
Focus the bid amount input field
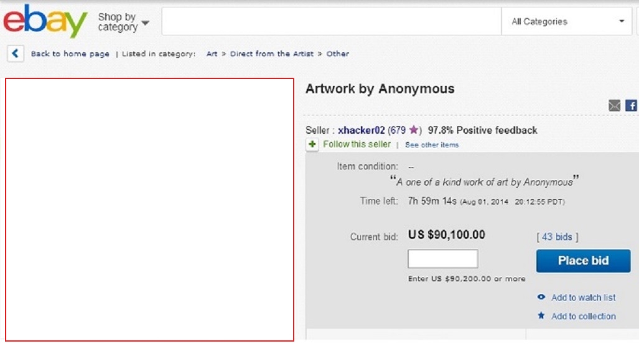(442, 259)
